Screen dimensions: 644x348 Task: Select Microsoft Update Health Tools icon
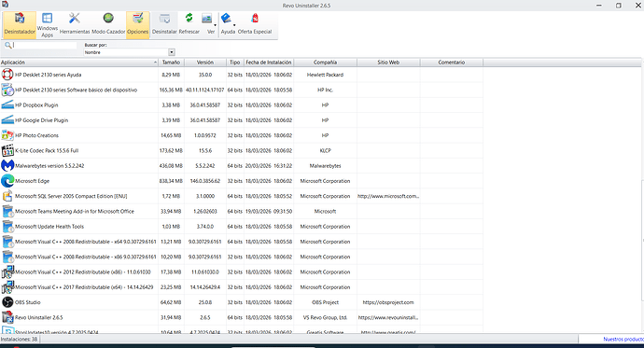point(7,227)
